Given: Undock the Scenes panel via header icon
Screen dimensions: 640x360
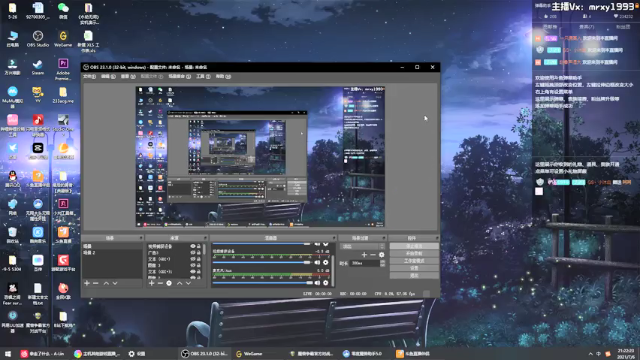Looking at the screenshot, I should tap(141, 238).
